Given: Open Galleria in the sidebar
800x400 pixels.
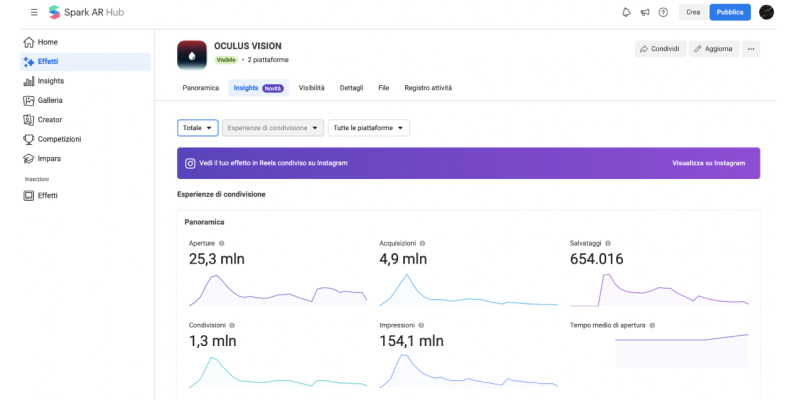Looking at the screenshot, I should (x=85, y=101).
